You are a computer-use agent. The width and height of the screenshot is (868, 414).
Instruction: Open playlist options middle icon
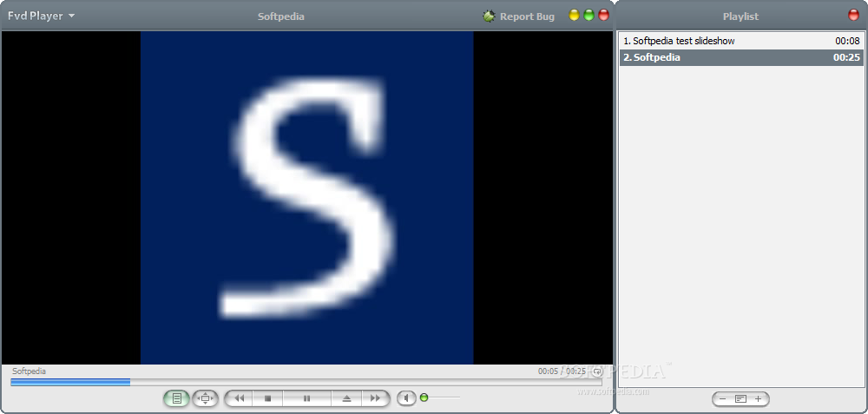coord(740,398)
